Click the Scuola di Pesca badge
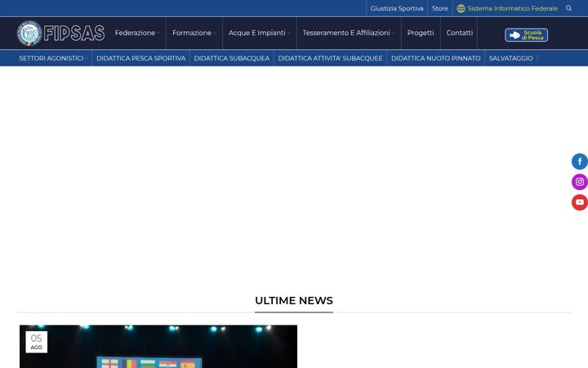 [x=526, y=35]
